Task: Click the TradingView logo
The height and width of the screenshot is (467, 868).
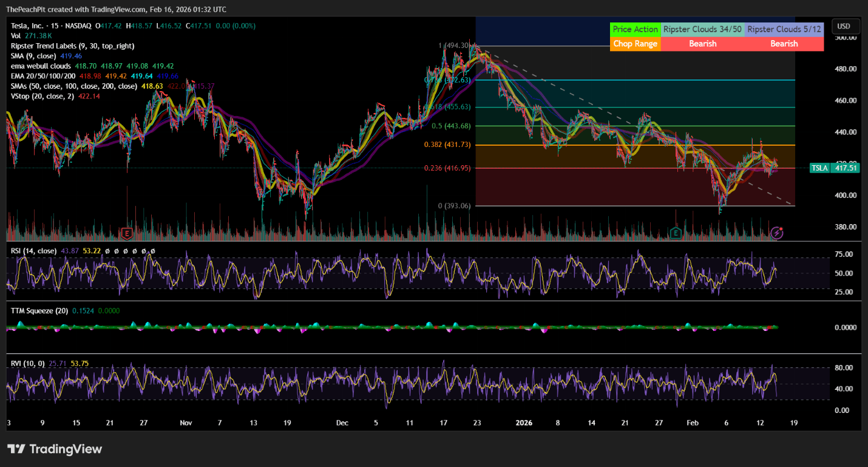Action: 55,449
